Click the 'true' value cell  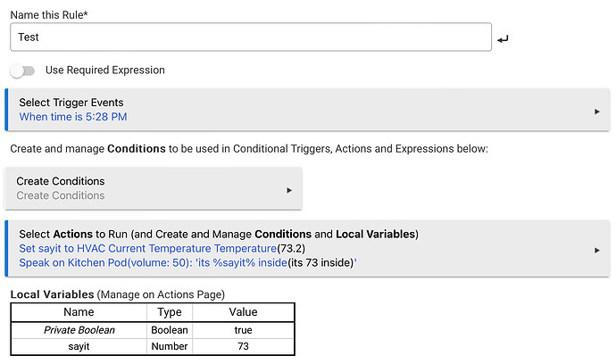pyautogui.click(x=243, y=329)
